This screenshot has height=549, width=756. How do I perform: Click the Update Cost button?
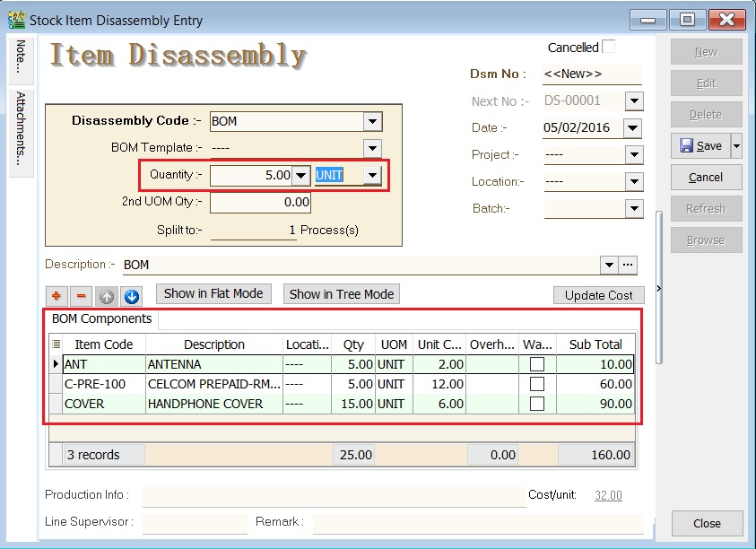(598, 295)
